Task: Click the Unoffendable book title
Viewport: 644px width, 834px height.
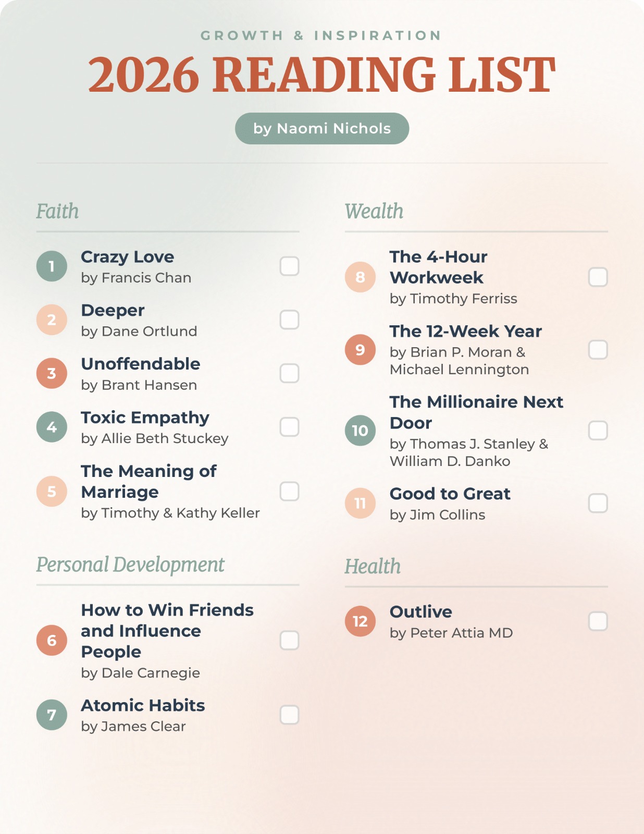Action: (x=141, y=364)
